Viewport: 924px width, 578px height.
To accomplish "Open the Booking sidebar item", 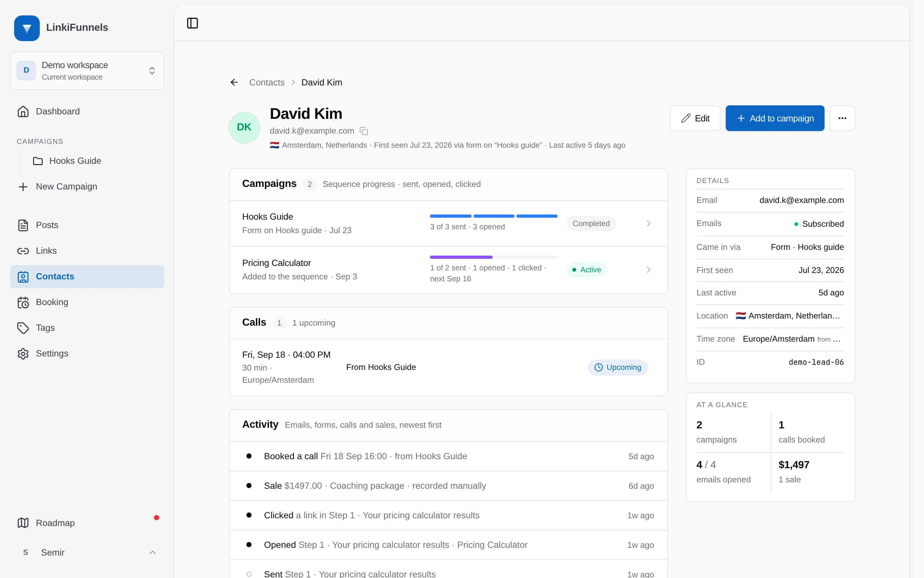I will (87, 302).
